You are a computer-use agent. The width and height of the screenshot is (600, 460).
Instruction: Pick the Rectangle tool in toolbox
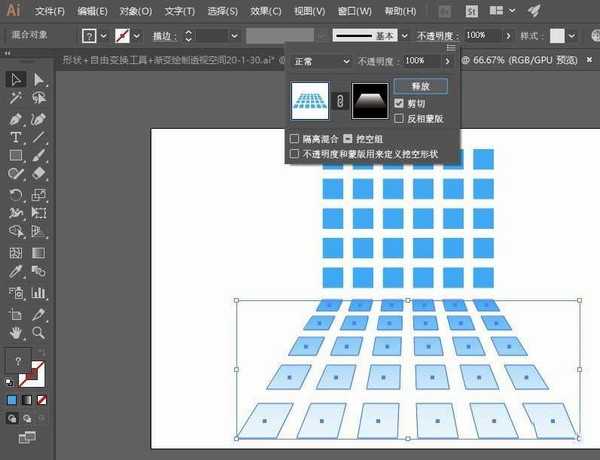click(x=16, y=156)
